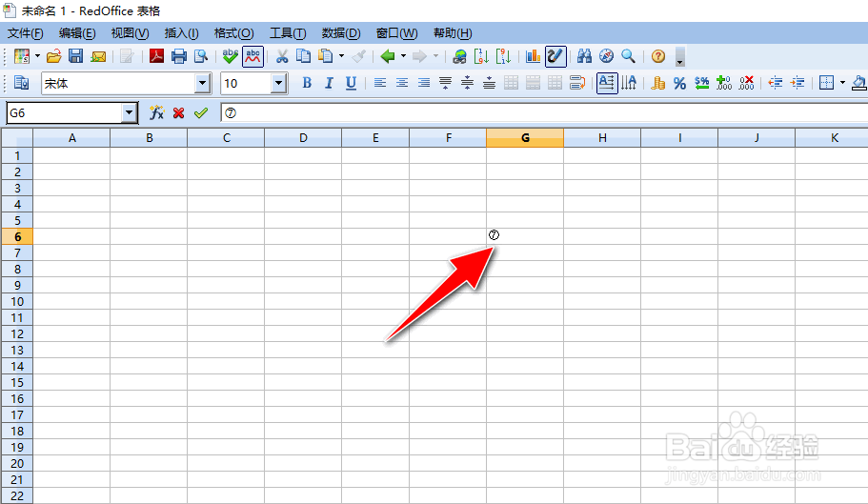This screenshot has width=868, height=504.
Task: Select row 6 header
Action: 17,237
